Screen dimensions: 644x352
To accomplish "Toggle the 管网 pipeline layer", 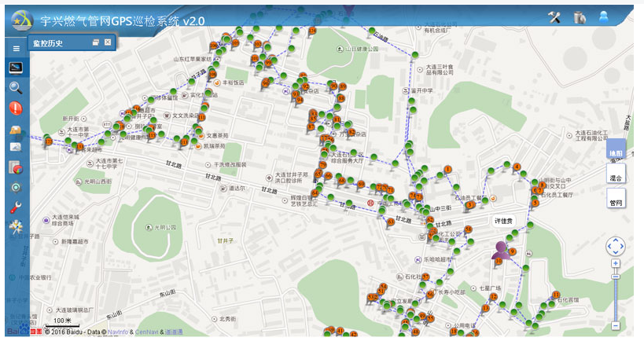I will coord(616,203).
